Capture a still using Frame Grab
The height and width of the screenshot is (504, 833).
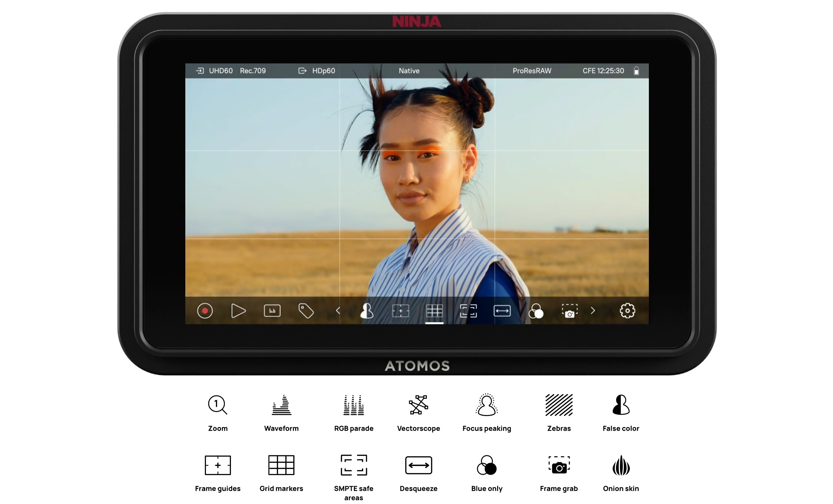570,311
